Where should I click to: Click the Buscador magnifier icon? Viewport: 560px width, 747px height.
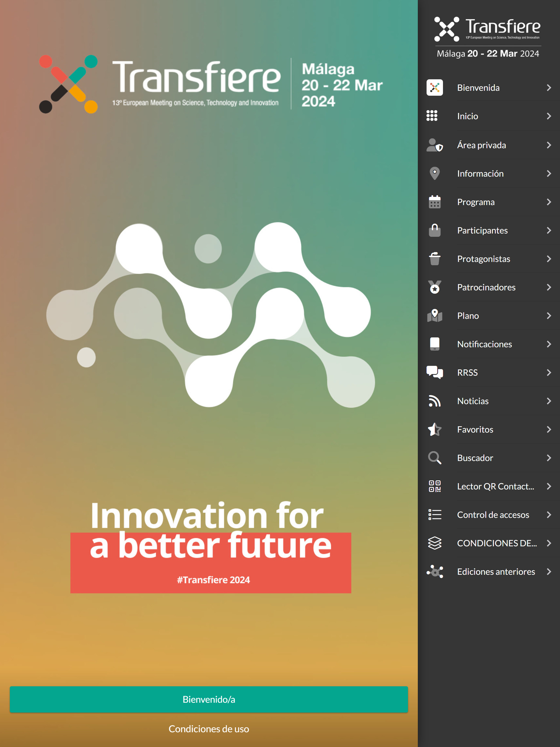434,458
